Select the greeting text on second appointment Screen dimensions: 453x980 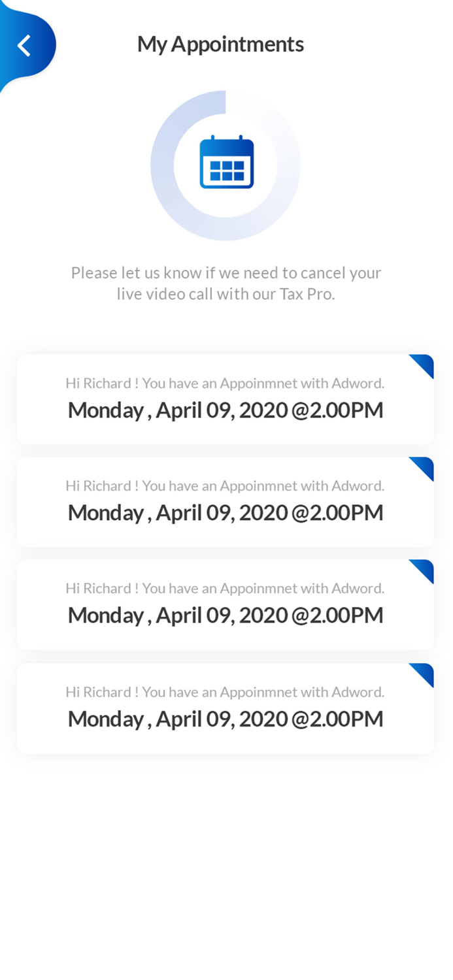pyautogui.click(x=225, y=485)
